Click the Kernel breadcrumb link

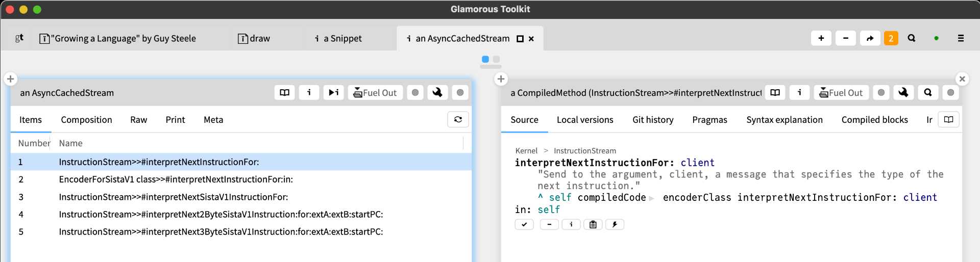pyautogui.click(x=526, y=151)
